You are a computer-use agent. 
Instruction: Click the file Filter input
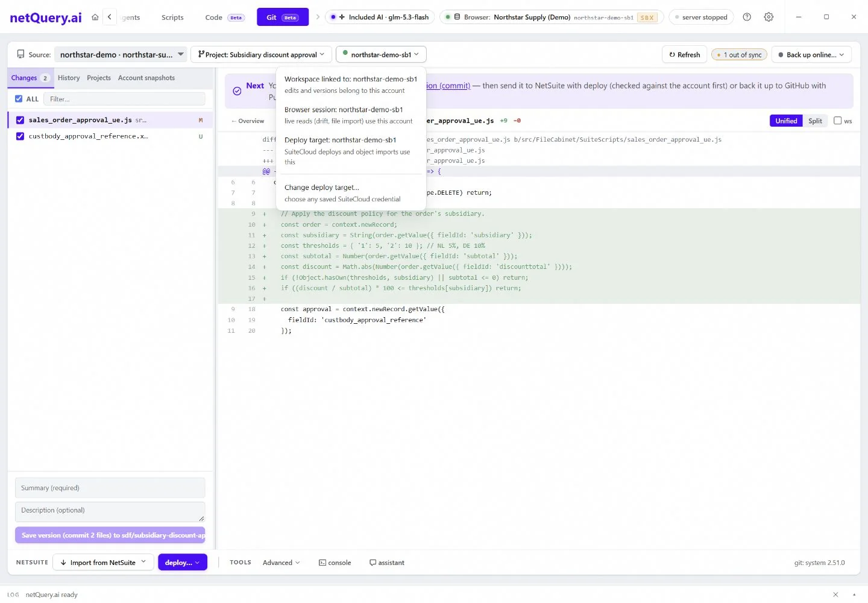coord(125,99)
